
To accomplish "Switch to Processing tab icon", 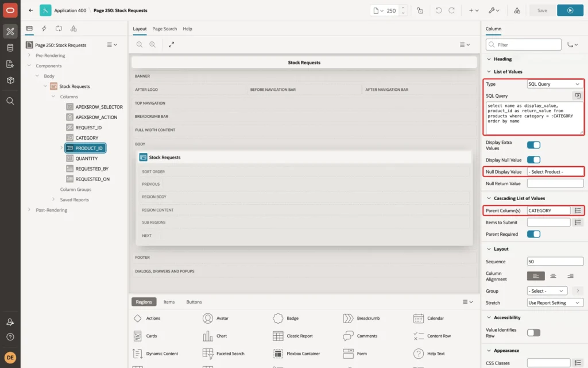I will coord(59,29).
